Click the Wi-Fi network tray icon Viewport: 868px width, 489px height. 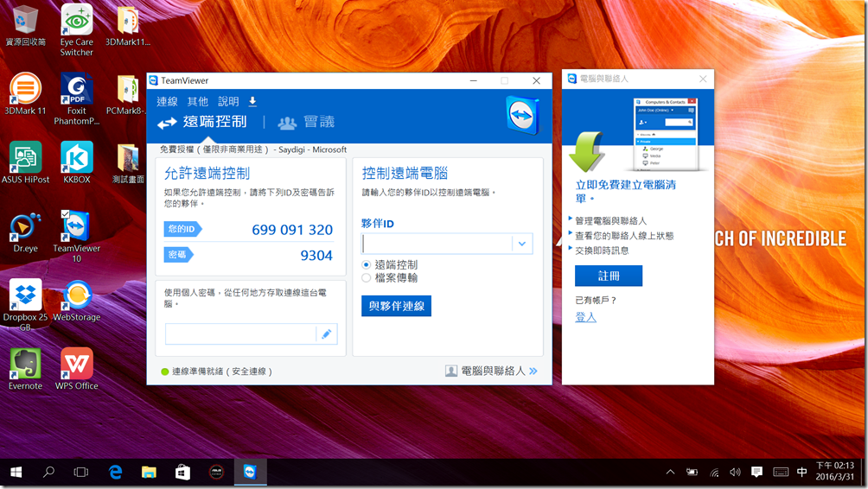pyautogui.click(x=714, y=472)
